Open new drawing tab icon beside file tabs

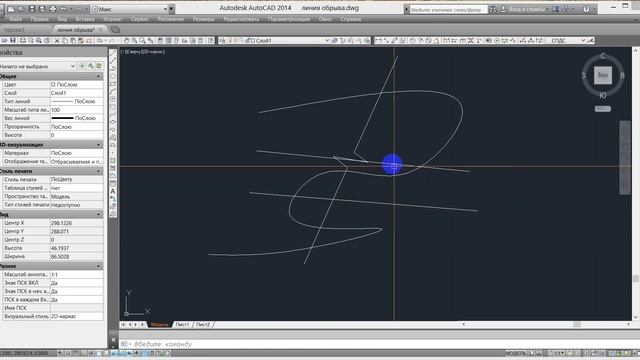(x=115, y=29)
